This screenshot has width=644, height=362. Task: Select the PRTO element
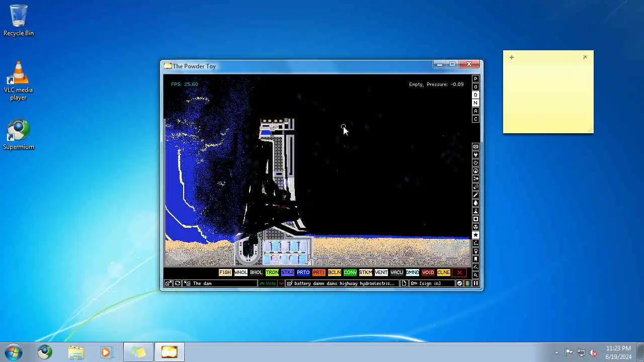(x=303, y=273)
